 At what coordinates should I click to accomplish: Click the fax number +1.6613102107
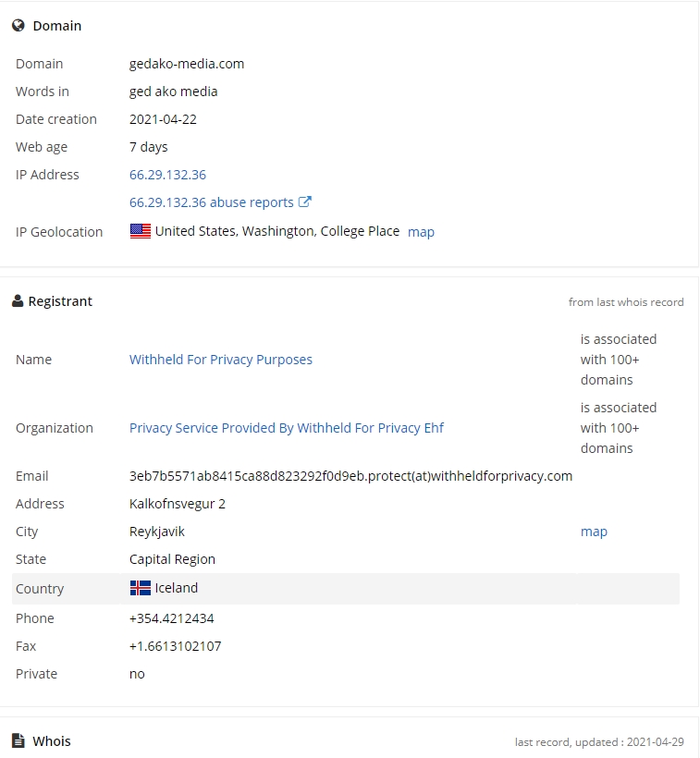pyautogui.click(x=175, y=646)
